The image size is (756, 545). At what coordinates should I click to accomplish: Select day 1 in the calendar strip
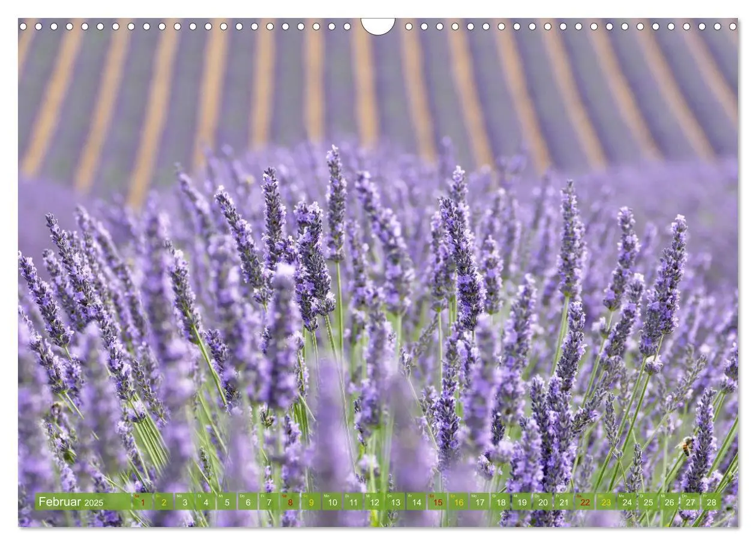(x=143, y=502)
